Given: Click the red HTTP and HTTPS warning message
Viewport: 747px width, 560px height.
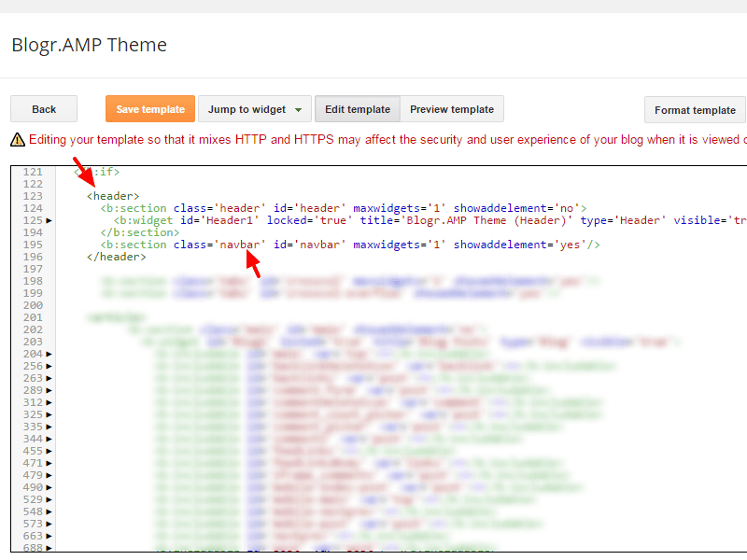Looking at the screenshot, I should [388, 139].
